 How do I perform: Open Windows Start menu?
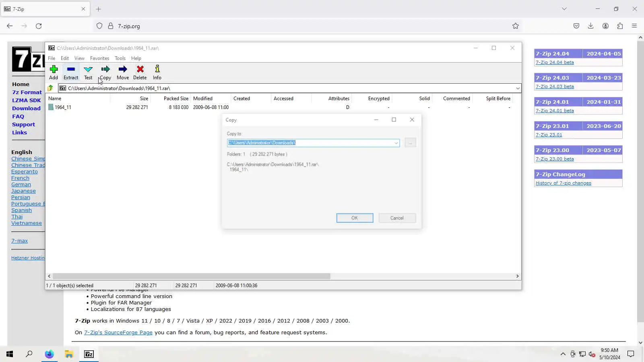10,354
